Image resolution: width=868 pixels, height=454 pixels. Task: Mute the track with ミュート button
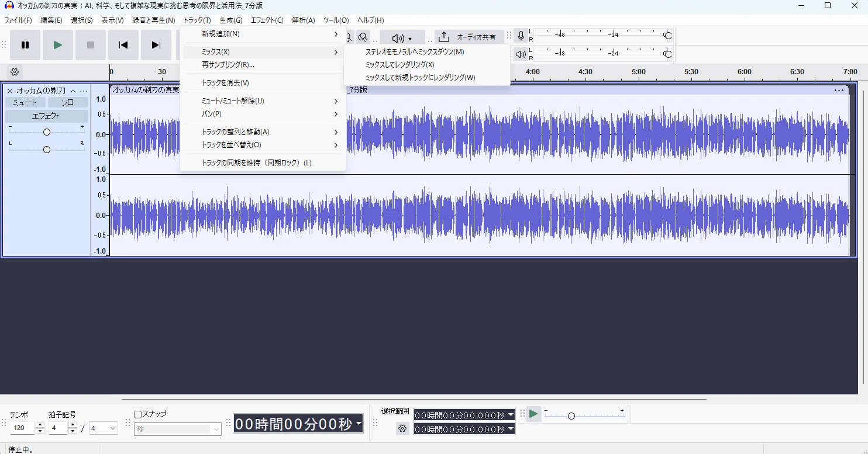pos(25,102)
